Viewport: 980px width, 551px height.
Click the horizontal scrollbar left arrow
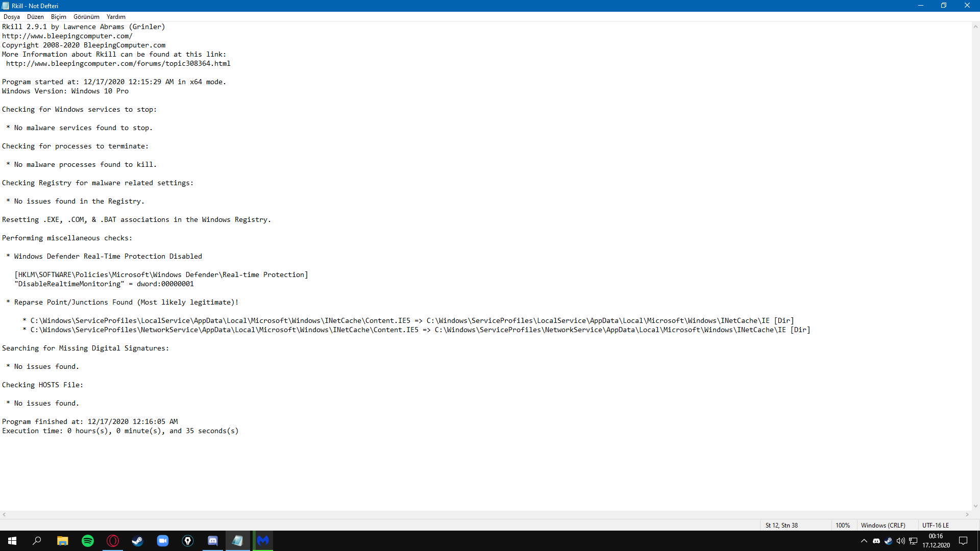point(4,515)
